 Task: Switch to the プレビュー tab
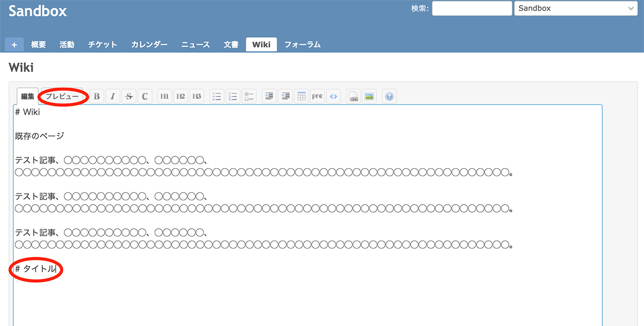coord(62,97)
